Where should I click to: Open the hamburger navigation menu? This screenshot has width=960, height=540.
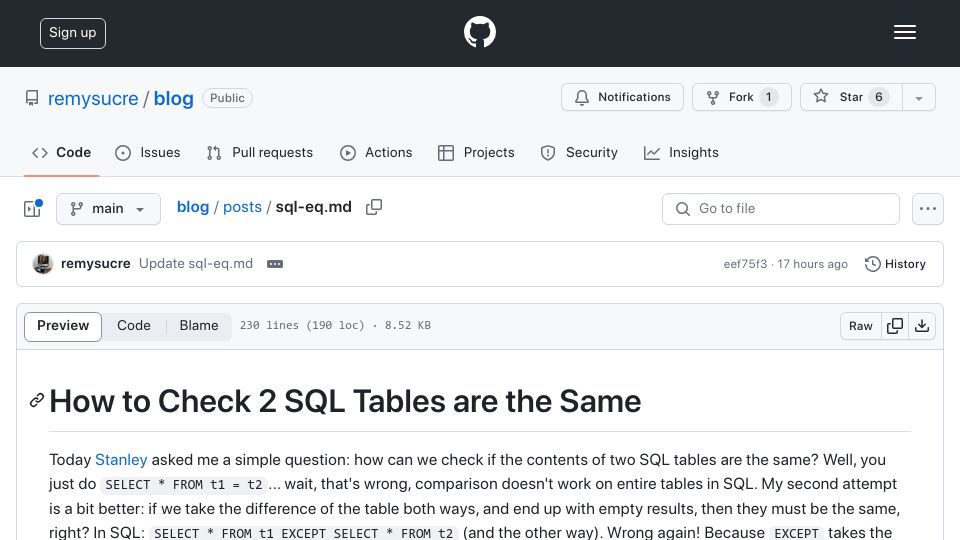904,32
